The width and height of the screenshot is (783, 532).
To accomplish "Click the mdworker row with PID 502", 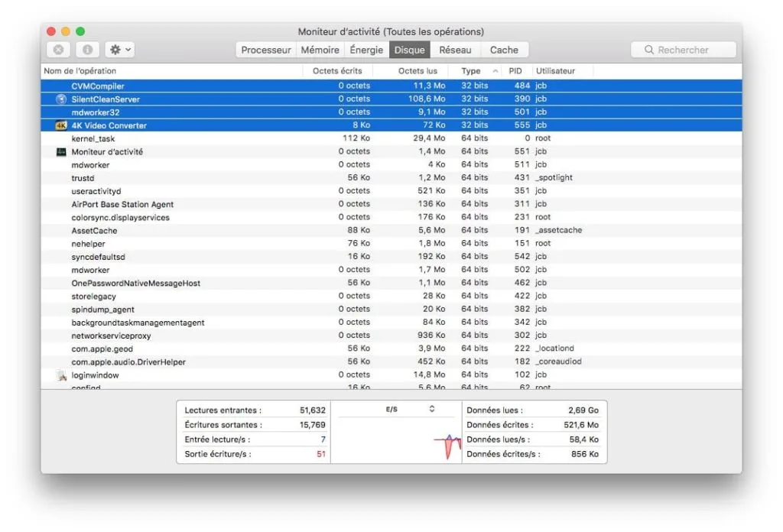I will click(391, 270).
